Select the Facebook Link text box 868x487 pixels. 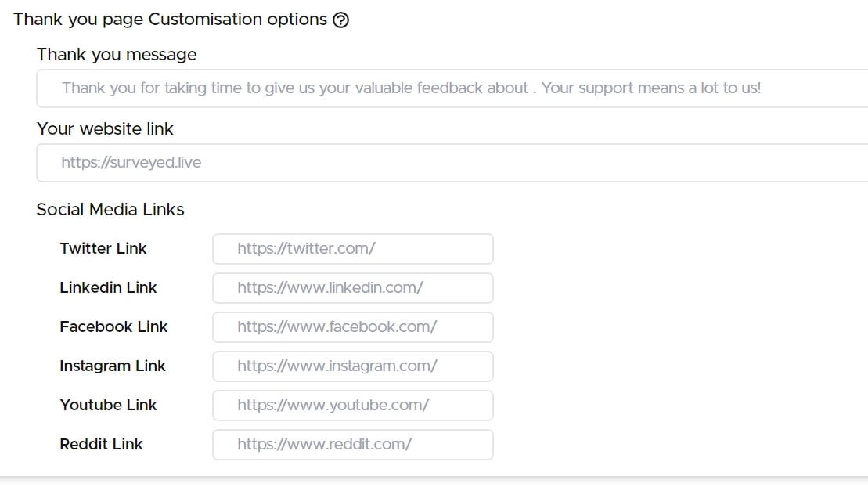(352, 326)
